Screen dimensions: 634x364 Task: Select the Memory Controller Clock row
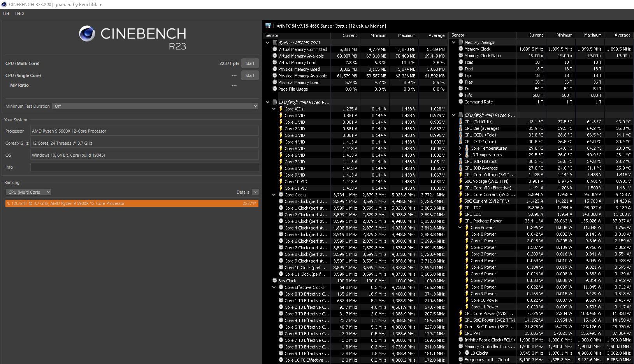(x=541, y=346)
